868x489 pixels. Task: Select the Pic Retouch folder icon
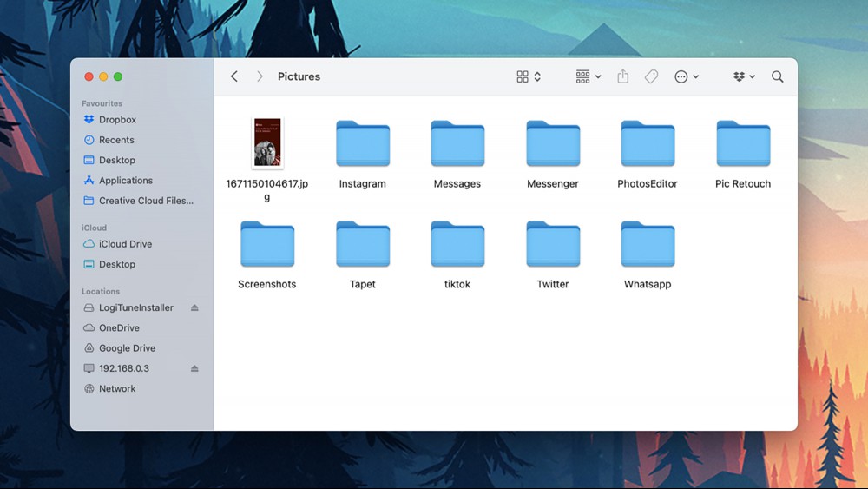[x=743, y=143]
